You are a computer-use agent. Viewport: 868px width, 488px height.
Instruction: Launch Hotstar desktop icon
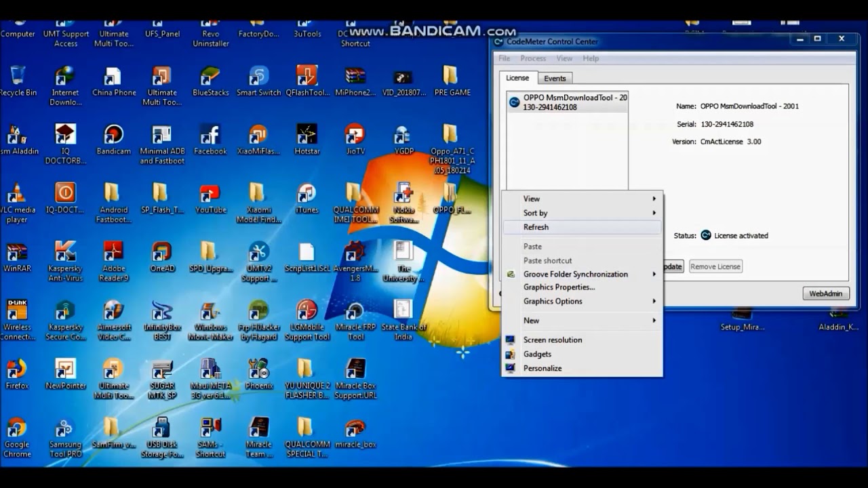coord(307,140)
